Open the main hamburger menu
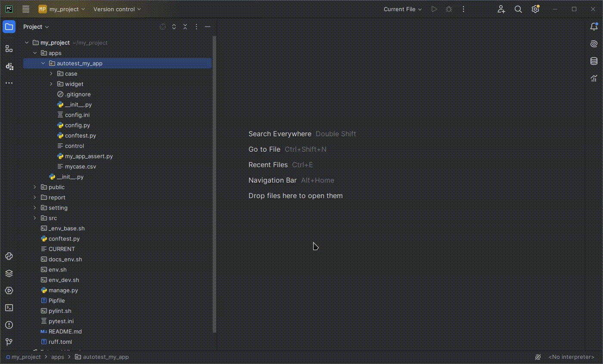This screenshot has width=603, height=364. [26, 9]
